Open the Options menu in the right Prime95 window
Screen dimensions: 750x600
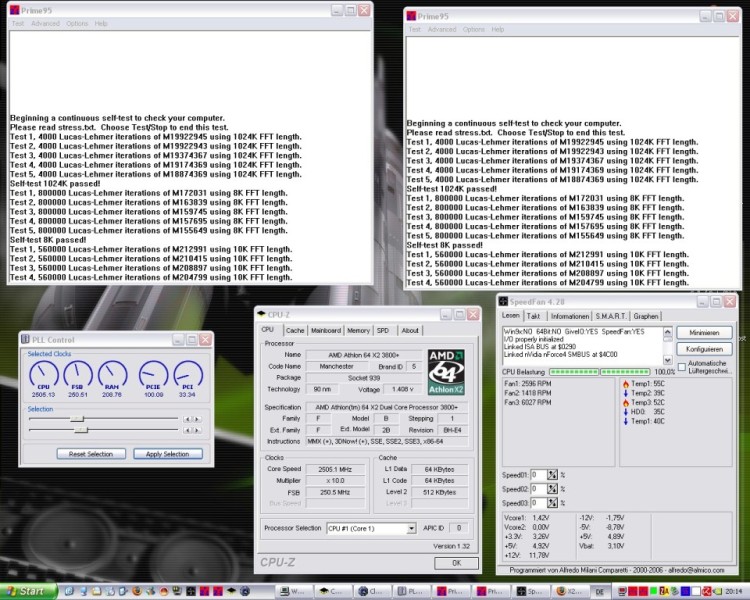[x=474, y=29]
